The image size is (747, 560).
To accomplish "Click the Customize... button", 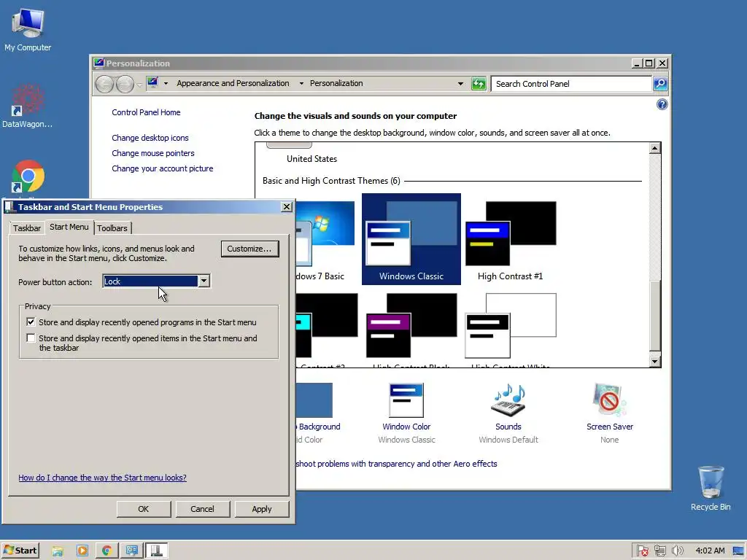I will (x=249, y=249).
